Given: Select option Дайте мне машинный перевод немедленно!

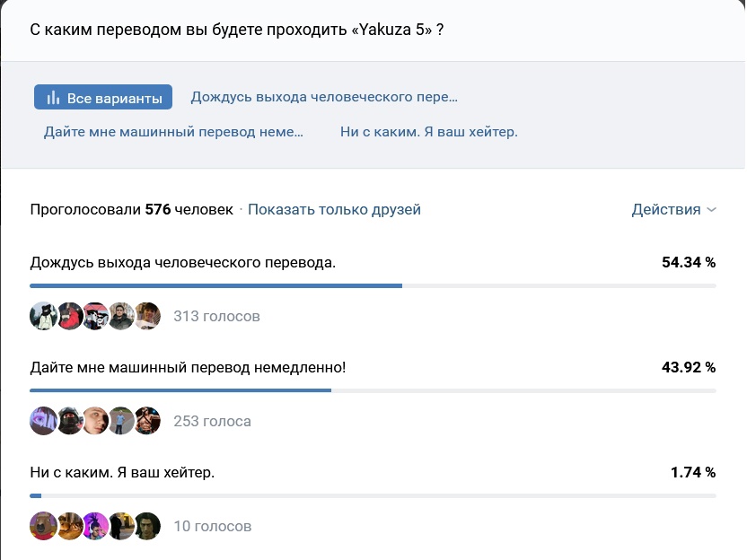Looking at the screenshot, I should point(188,367).
